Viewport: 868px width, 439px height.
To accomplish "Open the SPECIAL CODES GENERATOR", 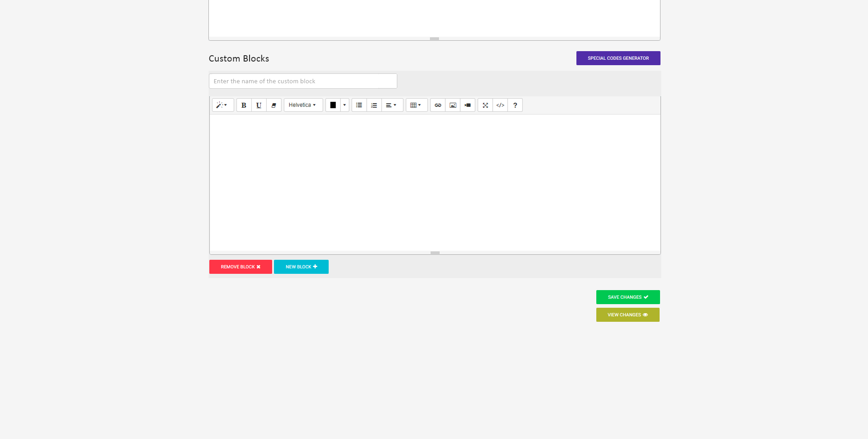I will (618, 58).
